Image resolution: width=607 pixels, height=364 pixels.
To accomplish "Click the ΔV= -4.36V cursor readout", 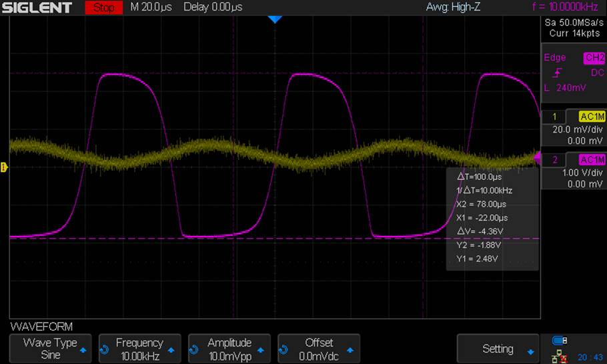I will coord(480,231).
